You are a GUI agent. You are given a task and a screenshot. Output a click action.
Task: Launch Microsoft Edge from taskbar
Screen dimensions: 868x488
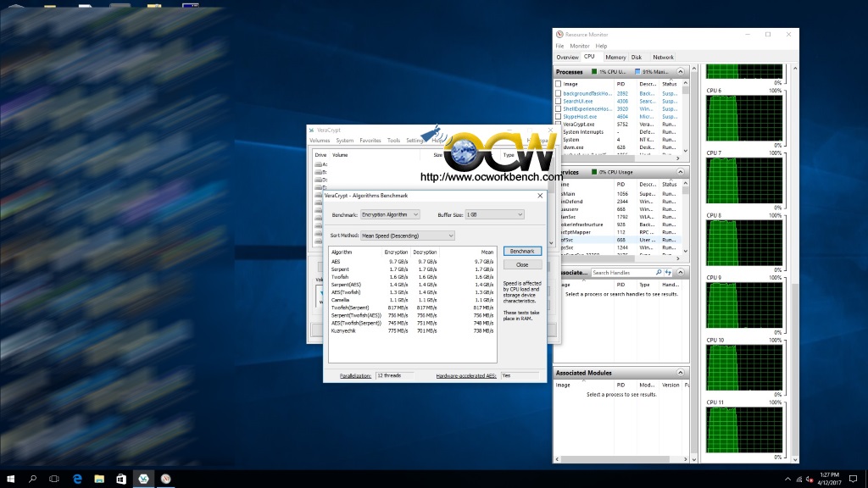point(77,479)
